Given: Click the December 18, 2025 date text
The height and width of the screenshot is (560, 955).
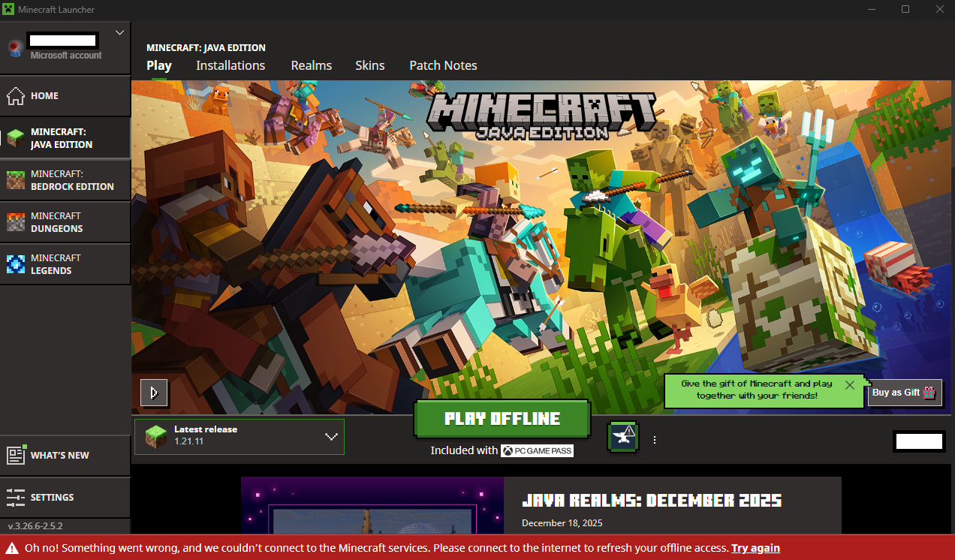Looking at the screenshot, I should click(562, 523).
